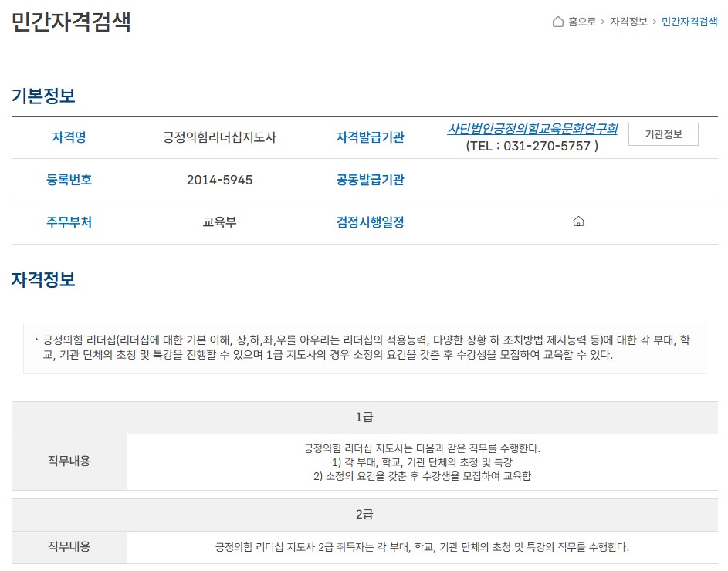Click the house icon in 검정시행일정 row
This screenshot has height=571, width=728.
point(578,222)
